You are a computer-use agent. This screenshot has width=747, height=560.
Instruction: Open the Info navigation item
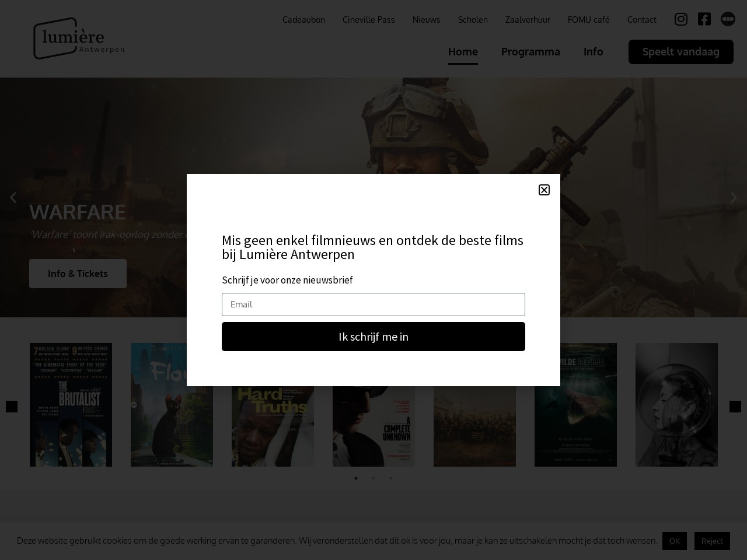point(594,51)
